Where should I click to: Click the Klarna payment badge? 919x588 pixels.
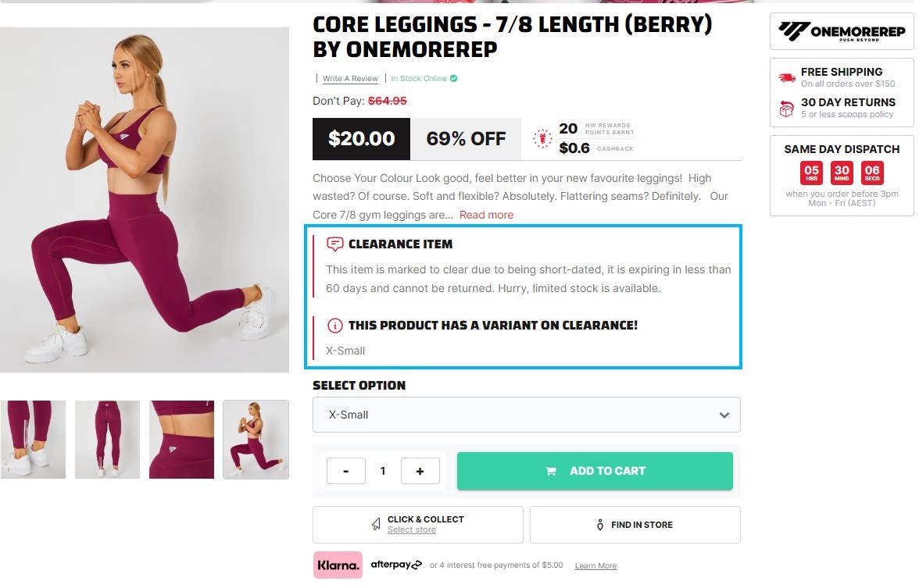click(x=338, y=565)
